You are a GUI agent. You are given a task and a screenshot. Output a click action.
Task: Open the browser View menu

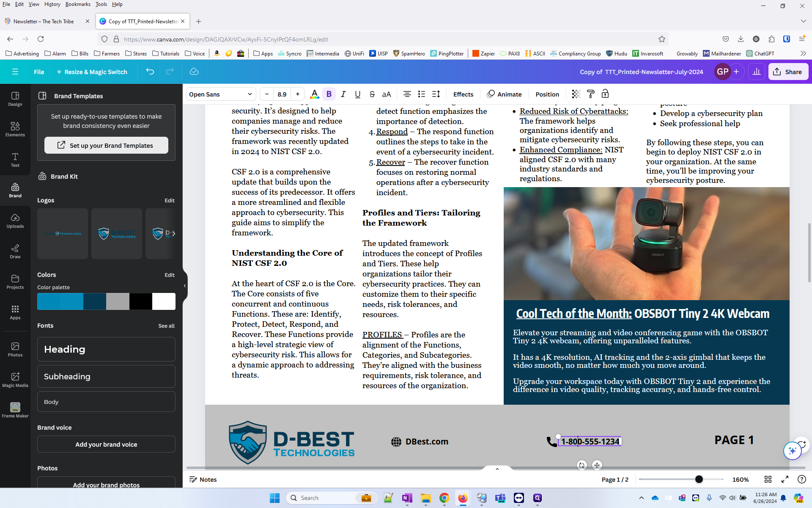point(34,4)
